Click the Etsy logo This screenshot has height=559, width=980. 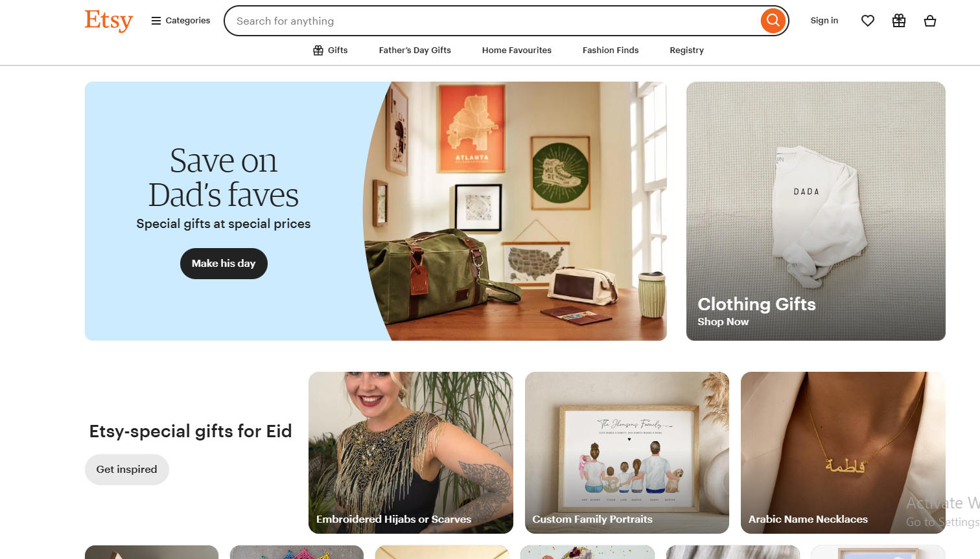(x=108, y=21)
